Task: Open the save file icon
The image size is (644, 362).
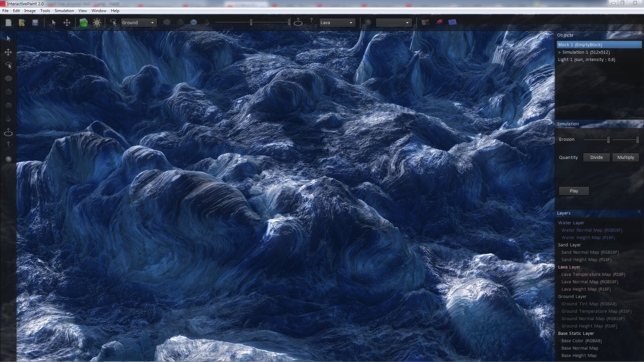Action: click(35, 22)
